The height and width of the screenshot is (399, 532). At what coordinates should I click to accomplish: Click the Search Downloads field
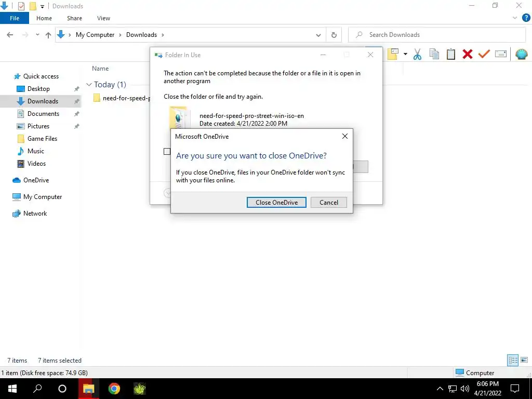point(437,35)
